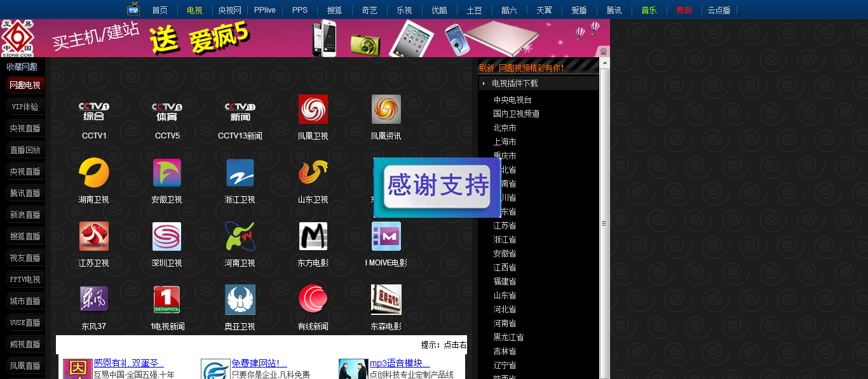Open the 凤凰卫视 channel icon
868x379 pixels.
tap(313, 109)
